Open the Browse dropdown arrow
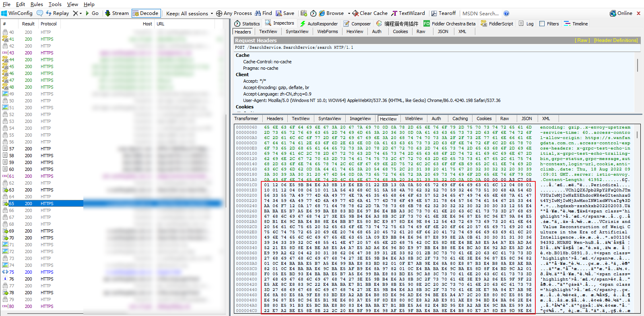 [349, 13]
